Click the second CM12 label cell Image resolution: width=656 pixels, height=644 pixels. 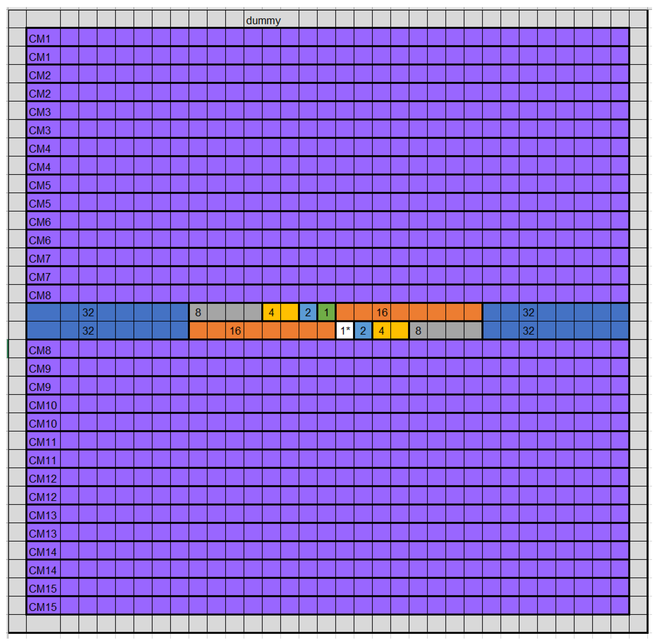click(43, 497)
